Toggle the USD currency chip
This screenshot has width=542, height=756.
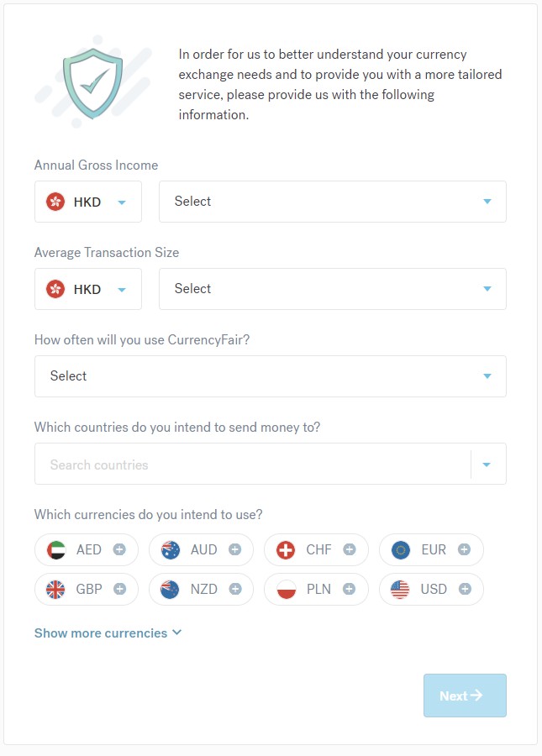431,589
